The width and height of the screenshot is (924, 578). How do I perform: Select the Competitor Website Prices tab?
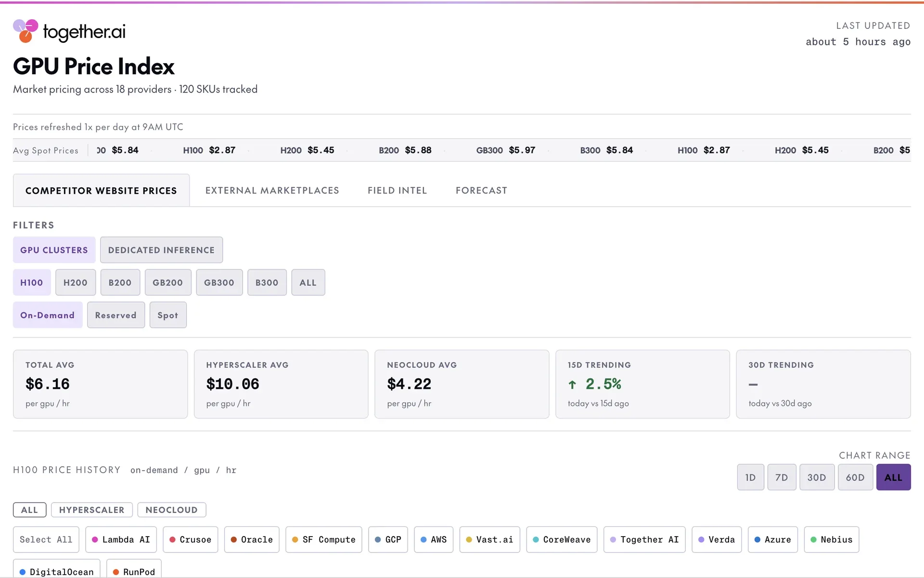click(101, 191)
